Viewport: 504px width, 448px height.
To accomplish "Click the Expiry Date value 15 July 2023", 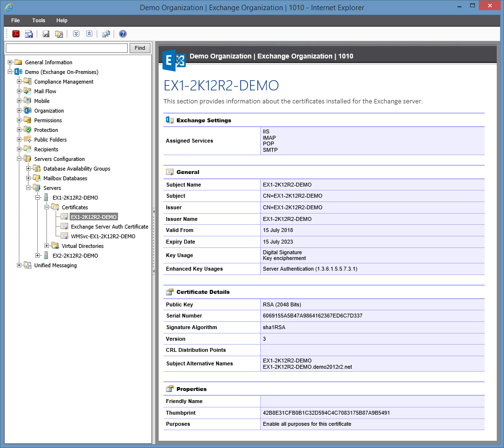I will 278,242.
